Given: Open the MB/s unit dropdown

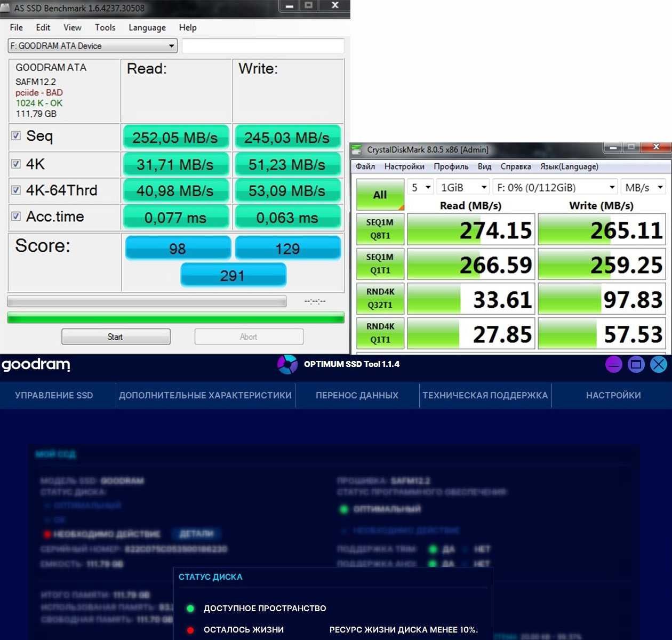Looking at the screenshot, I should click(x=644, y=187).
